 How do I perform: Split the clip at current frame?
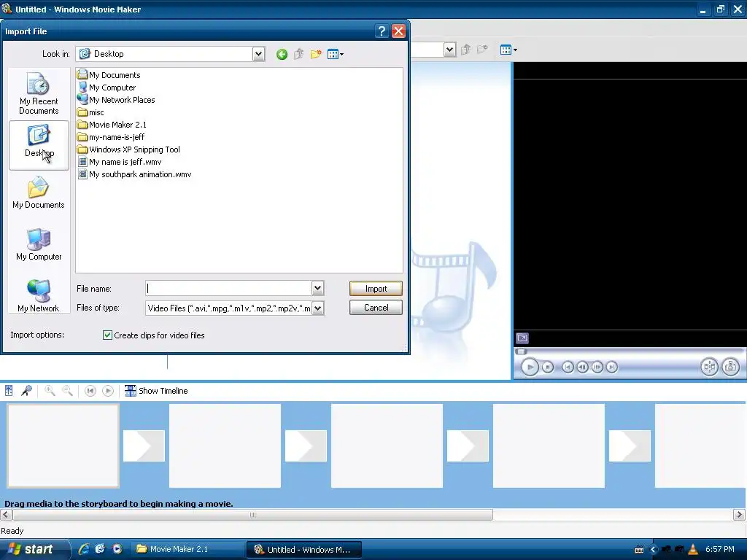709,367
